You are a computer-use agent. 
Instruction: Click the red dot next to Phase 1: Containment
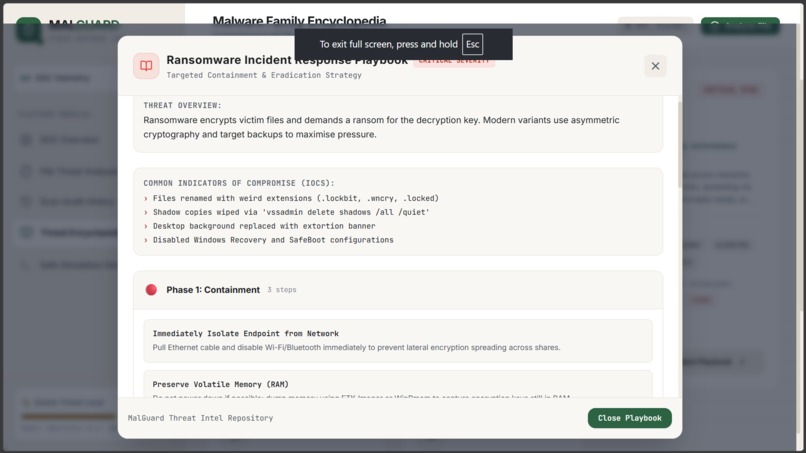click(x=151, y=290)
